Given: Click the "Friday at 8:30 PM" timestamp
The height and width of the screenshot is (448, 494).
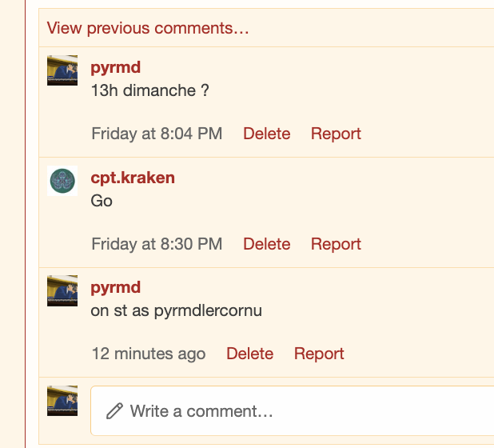Looking at the screenshot, I should pyautogui.click(x=157, y=244).
